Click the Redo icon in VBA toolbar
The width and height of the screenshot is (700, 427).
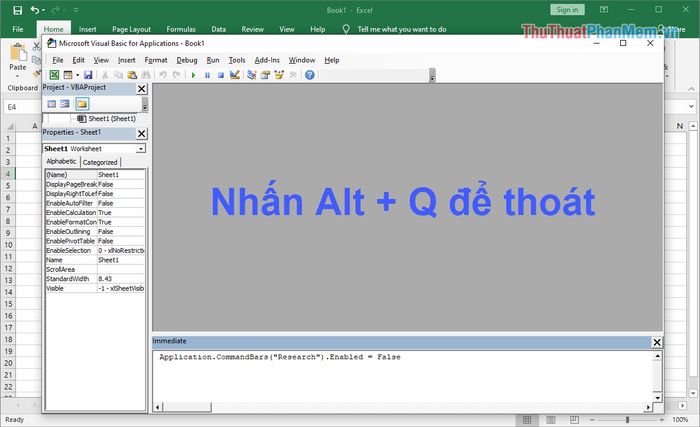pos(177,75)
